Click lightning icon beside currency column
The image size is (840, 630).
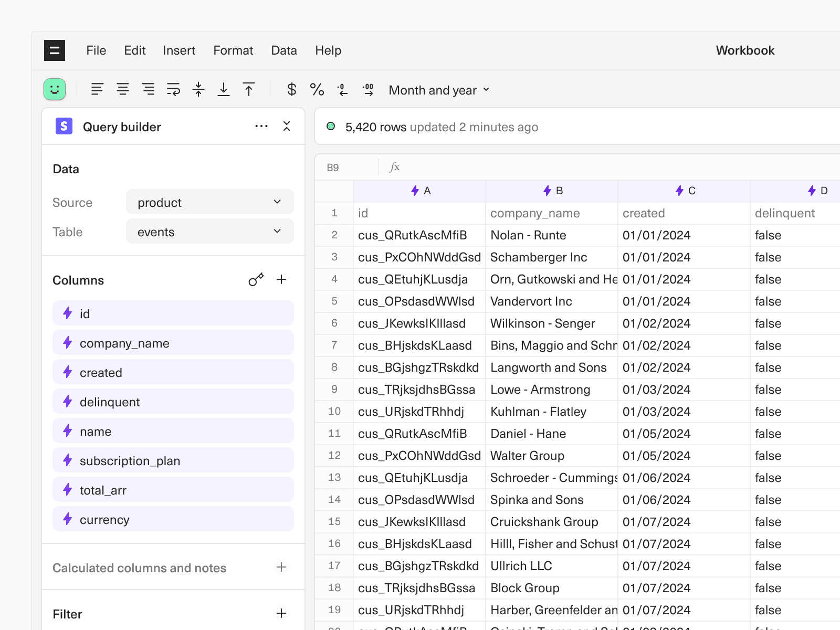click(67, 519)
